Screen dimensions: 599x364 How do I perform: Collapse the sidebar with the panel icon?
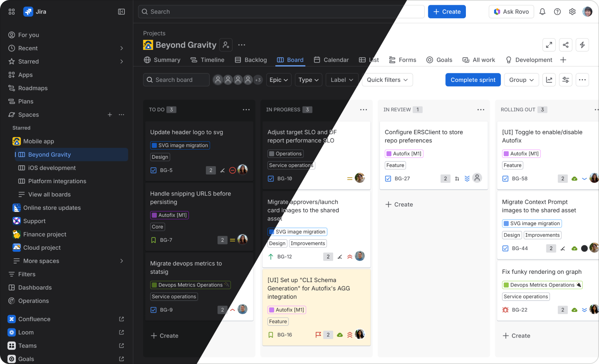click(122, 12)
